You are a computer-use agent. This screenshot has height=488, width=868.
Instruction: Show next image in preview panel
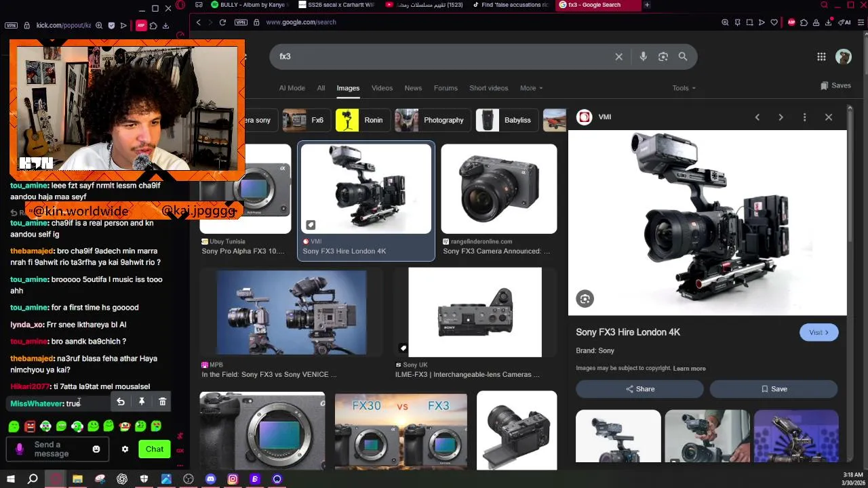(781, 117)
